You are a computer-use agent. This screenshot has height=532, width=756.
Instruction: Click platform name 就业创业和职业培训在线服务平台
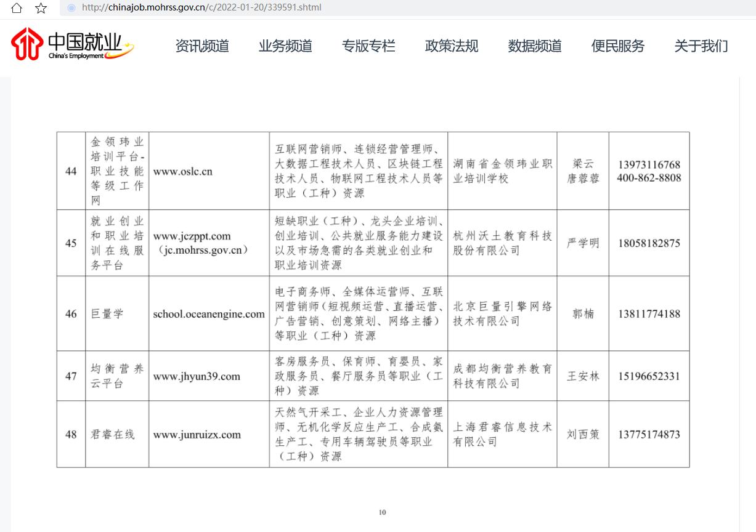(117, 243)
